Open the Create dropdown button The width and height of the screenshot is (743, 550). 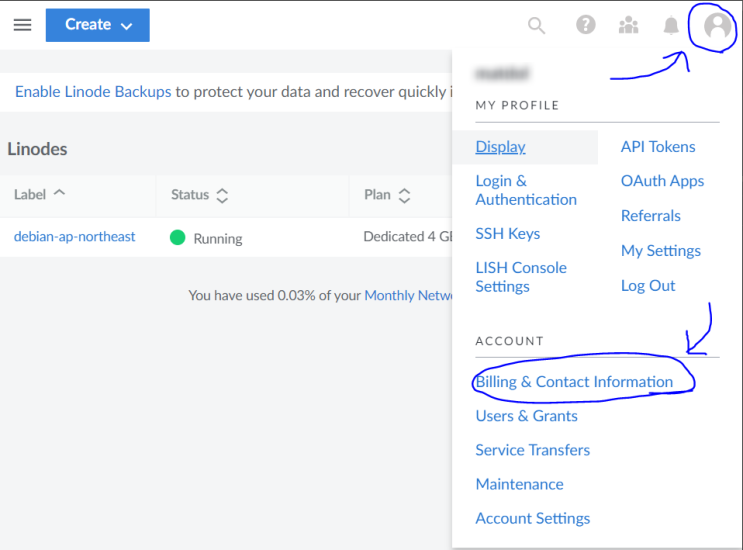coord(98,25)
